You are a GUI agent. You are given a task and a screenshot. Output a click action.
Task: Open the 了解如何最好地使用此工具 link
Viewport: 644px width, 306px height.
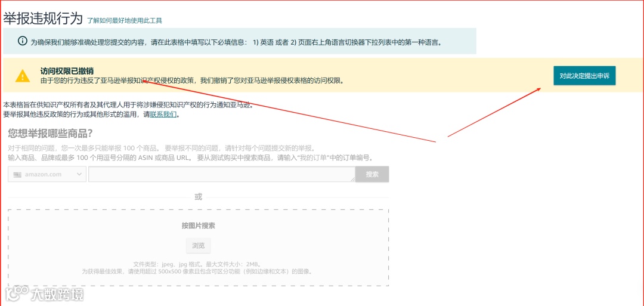125,20
